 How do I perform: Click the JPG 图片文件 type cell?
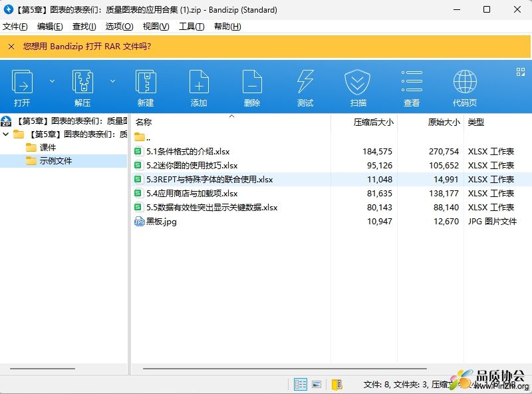click(492, 222)
